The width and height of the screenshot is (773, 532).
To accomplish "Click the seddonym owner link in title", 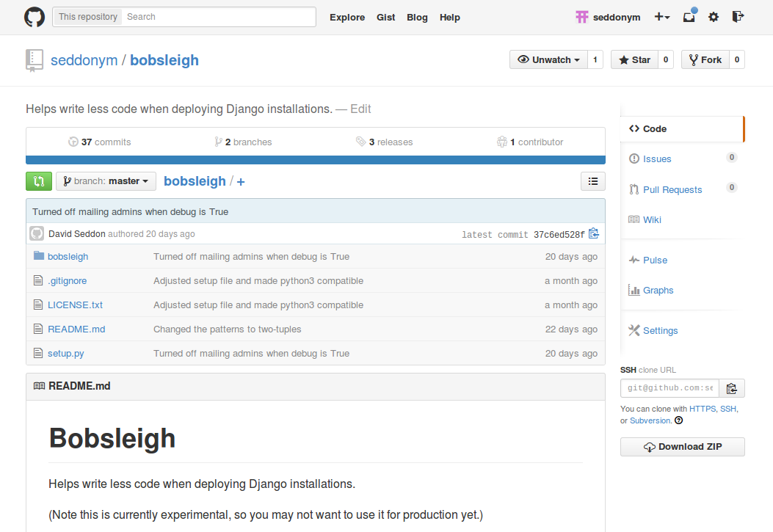I will (84, 60).
